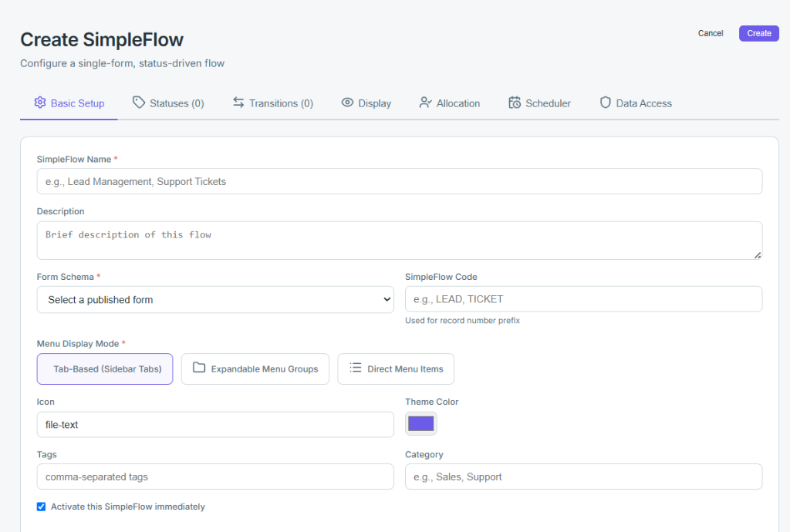The width and height of the screenshot is (790, 532).
Task: Click the 'Form Schema' label
Action: (x=66, y=277)
